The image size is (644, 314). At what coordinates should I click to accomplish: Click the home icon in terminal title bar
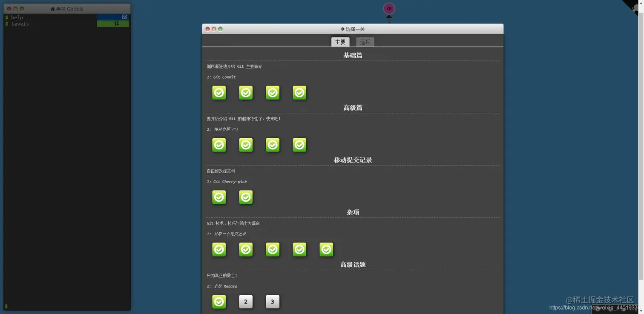[52, 9]
